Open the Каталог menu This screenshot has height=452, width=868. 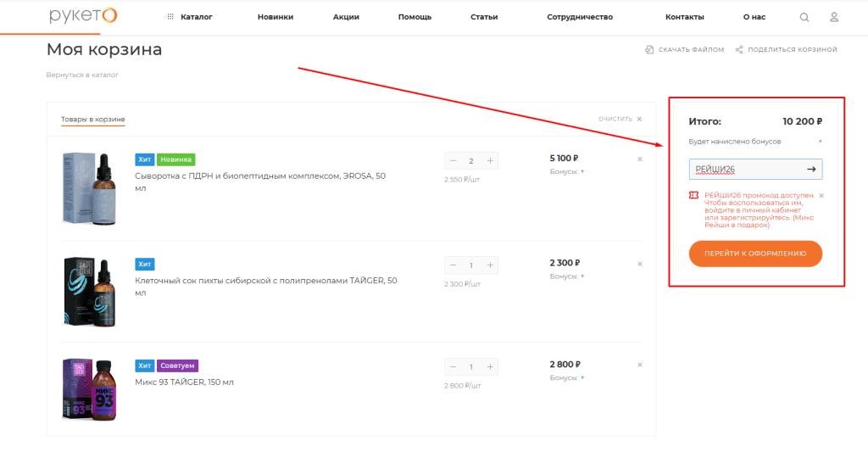coord(190,17)
